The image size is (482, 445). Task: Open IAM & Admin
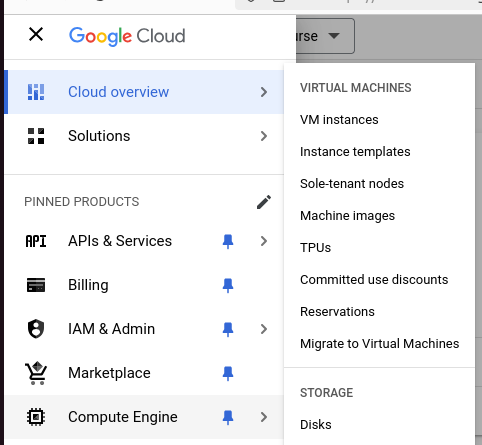144,329
